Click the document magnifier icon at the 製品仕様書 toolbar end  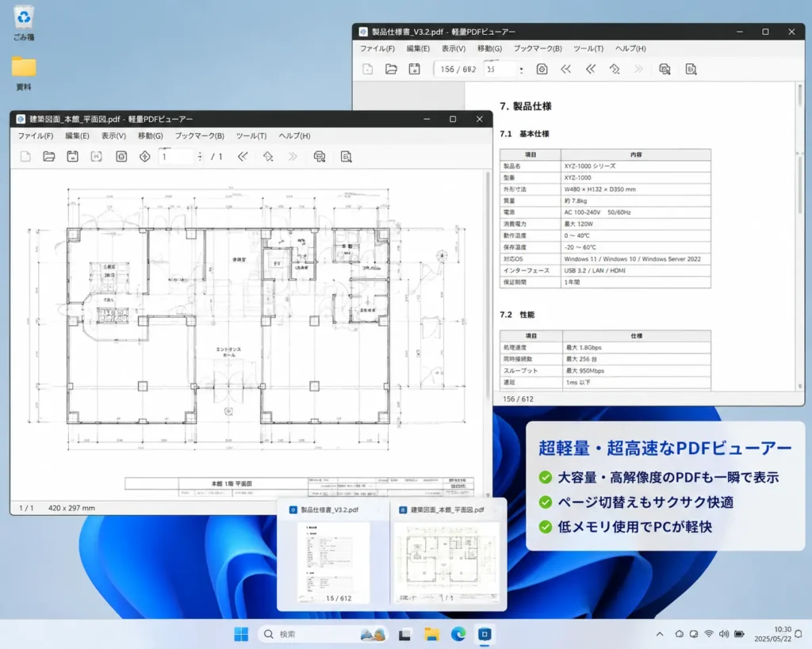click(691, 69)
